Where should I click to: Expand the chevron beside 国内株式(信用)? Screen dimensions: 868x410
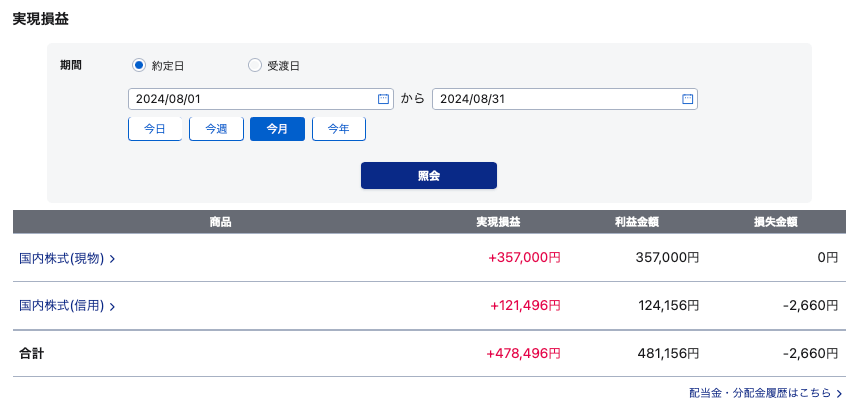coord(112,307)
